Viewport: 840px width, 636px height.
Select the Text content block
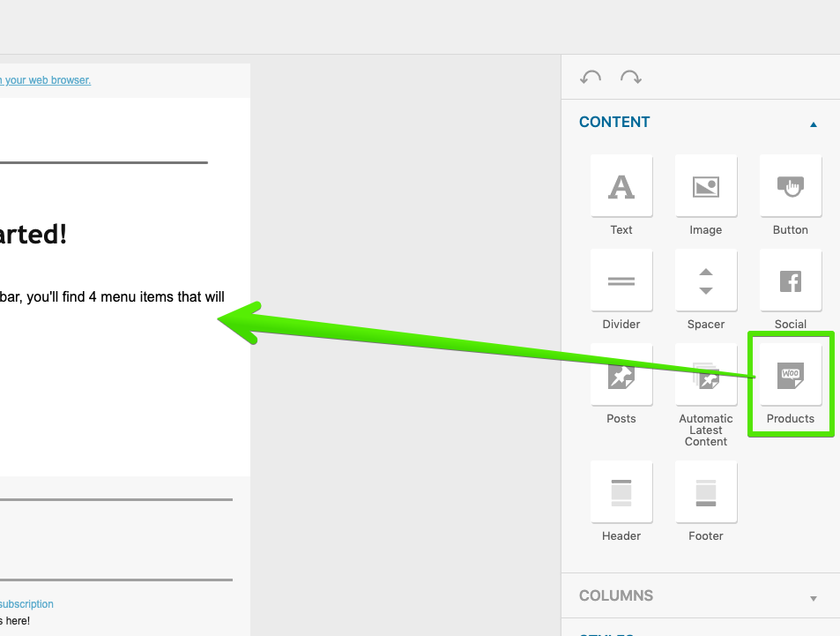tap(621, 186)
